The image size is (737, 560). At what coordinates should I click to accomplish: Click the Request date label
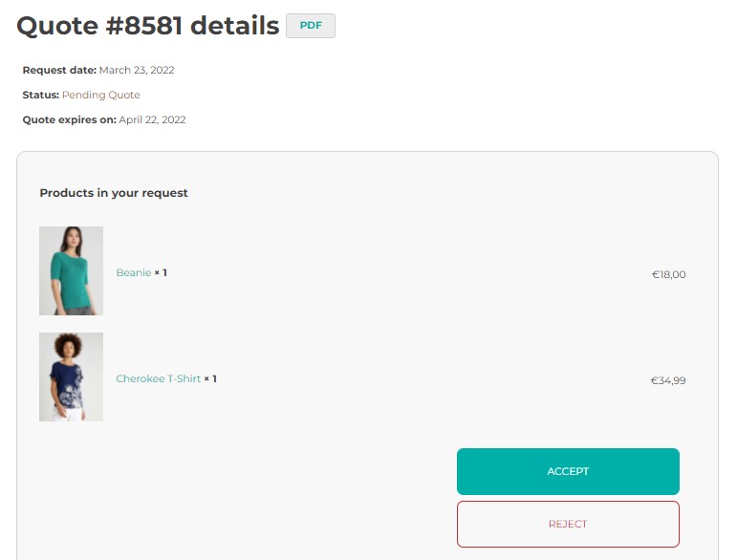coord(59,70)
